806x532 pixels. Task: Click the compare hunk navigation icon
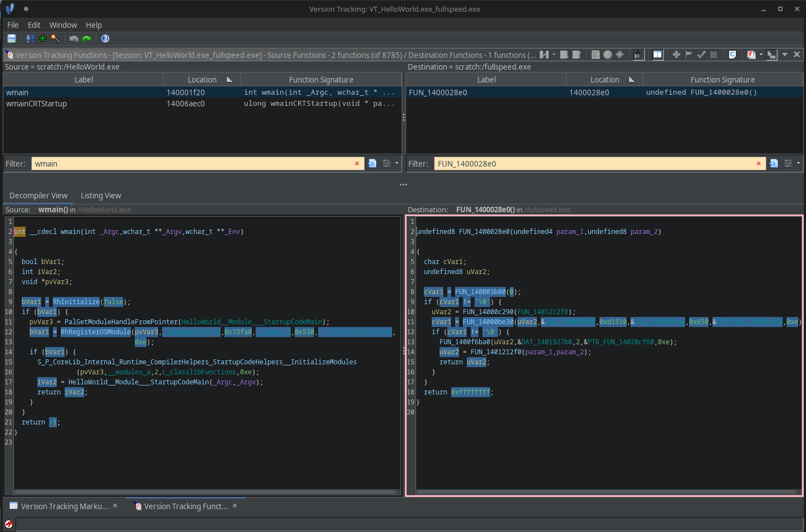(x=544, y=55)
